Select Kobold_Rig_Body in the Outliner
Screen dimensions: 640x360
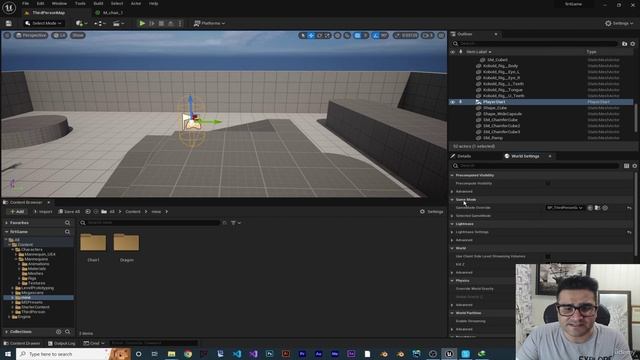(500, 66)
